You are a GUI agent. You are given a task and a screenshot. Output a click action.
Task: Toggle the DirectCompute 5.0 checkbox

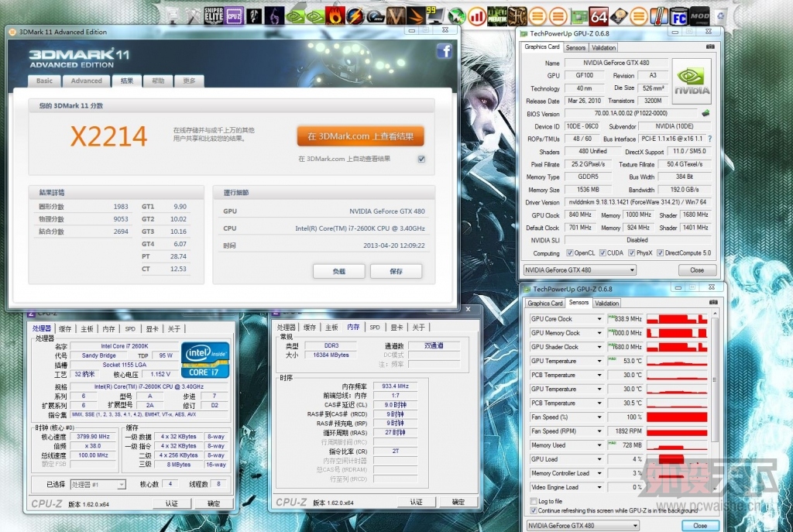pos(660,253)
